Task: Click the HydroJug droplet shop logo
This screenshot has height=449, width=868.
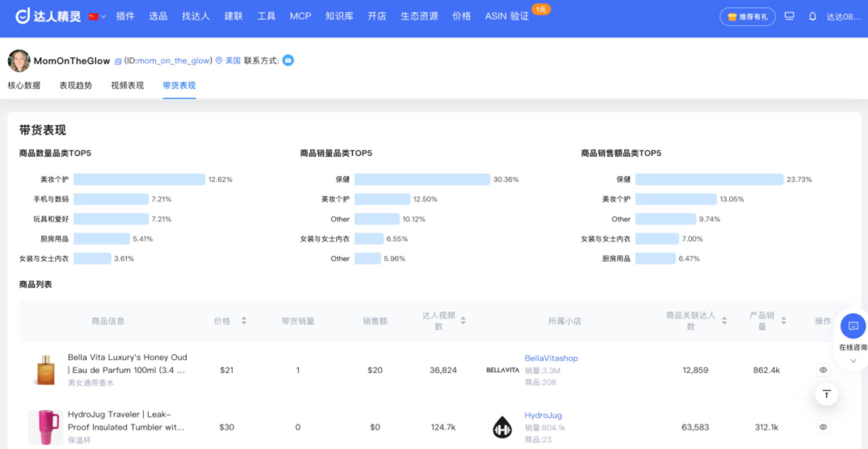Action: coord(502,427)
